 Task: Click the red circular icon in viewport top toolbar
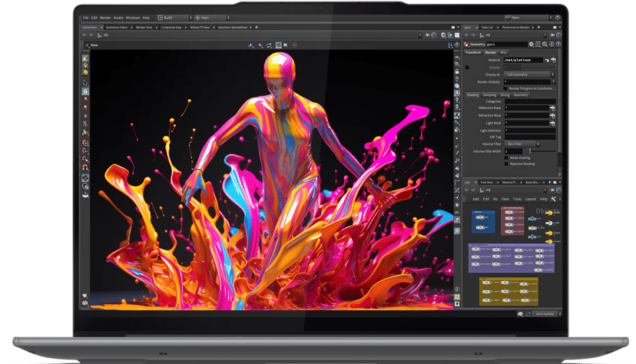point(294,45)
